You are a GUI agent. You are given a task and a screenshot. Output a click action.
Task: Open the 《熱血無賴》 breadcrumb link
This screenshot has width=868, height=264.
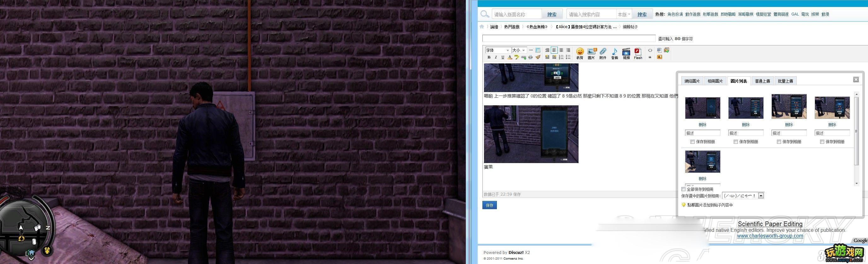click(x=537, y=26)
